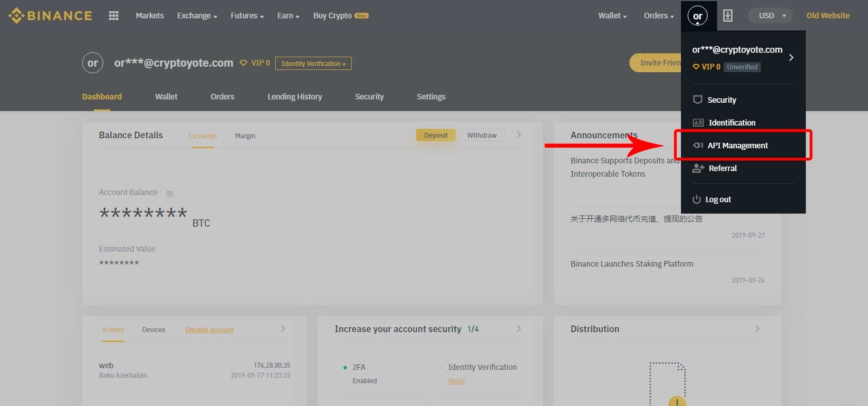This screenshot has width=868, height=406.
Task: Click the Log out power icon
Action: click(697, 199)
